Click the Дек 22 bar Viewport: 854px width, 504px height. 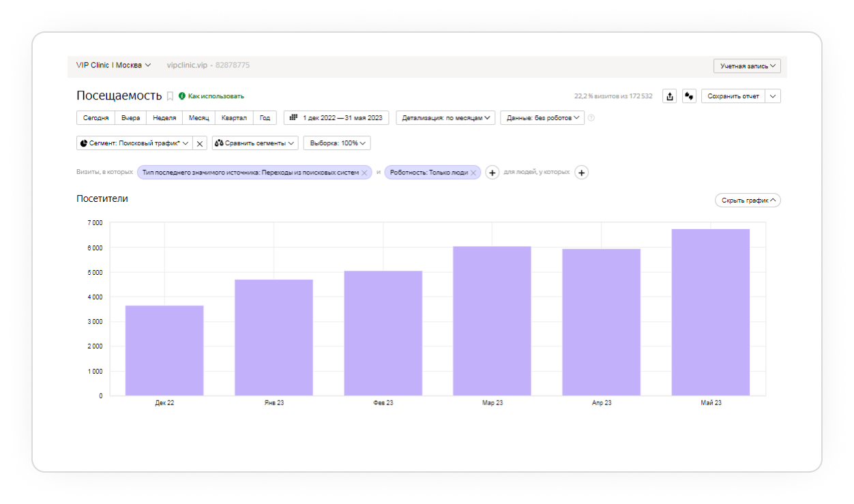click(x=164, y=351)
